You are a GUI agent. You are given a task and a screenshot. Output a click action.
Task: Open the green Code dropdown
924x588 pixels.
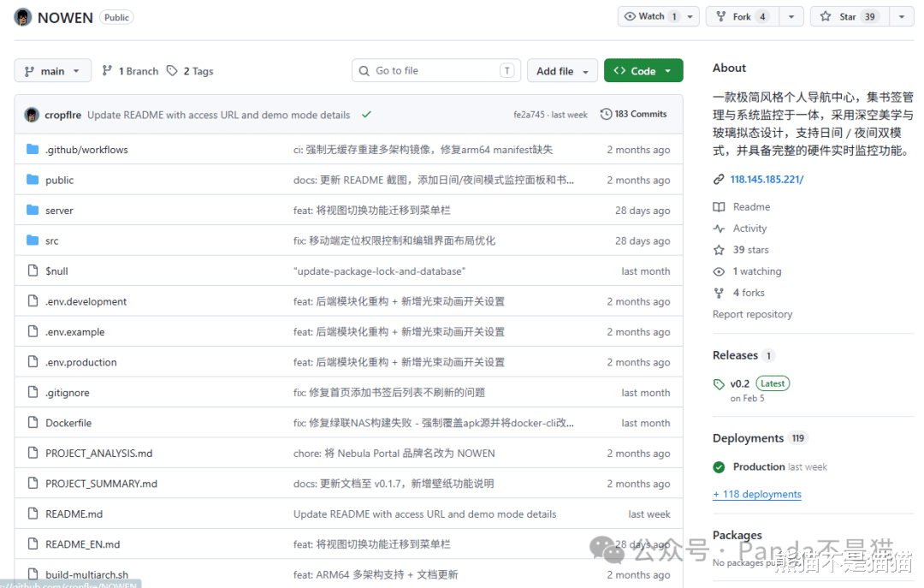[643, 71]
